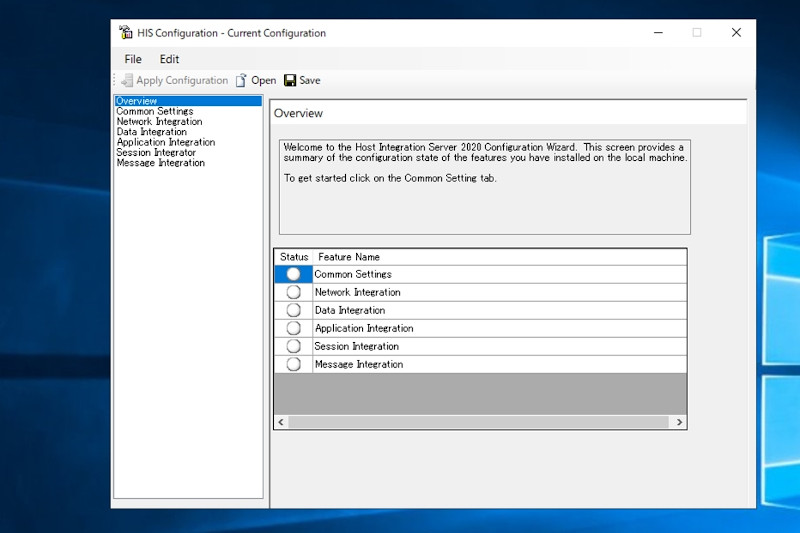This screenshot has width=800, height=533.
Task: Click Message Integration feature name cell
Action: pyautogui.click(x=499, y=364)
